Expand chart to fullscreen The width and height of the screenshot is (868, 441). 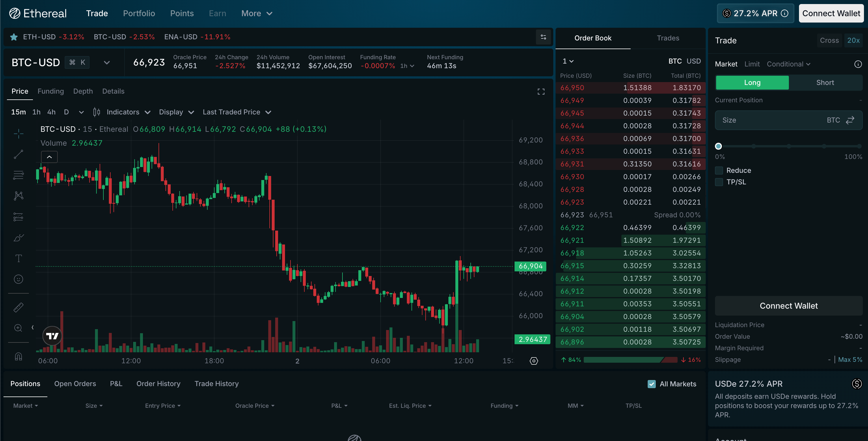click(x=541, y=92)
